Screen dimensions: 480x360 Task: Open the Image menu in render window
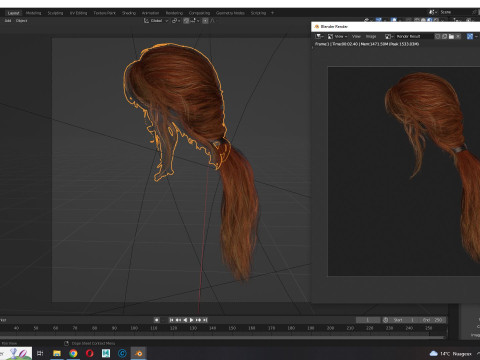371,36
